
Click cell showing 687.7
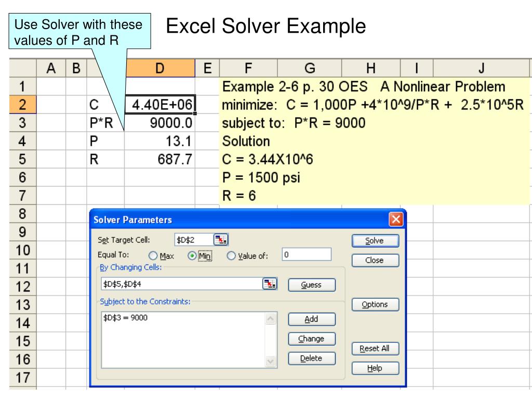pos(159,159)
